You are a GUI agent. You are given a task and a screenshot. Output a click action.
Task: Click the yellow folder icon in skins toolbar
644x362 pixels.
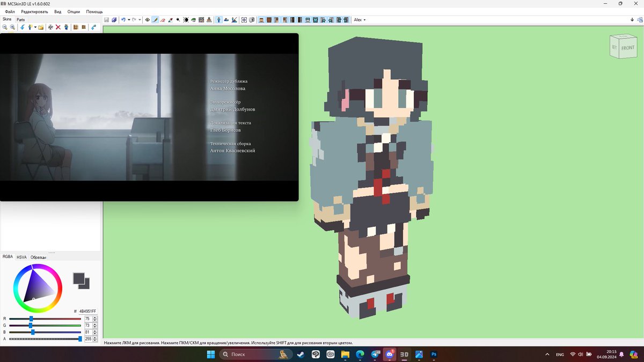(x=41, y=27)
